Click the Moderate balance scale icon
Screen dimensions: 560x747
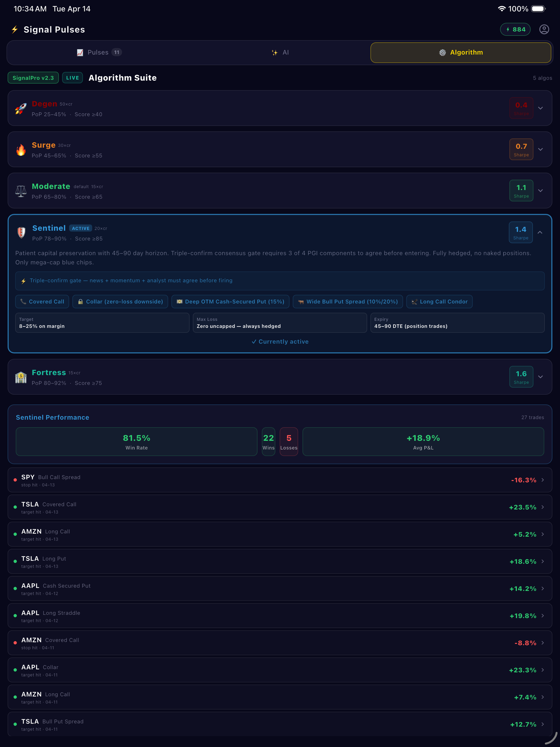[x=21, y=191]
